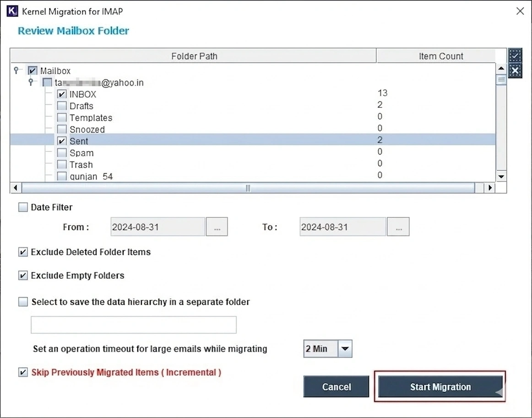Toggle Skip Previously Migrated Items checkbox
This screenshot has height=418, width=532.
point(23,372)
